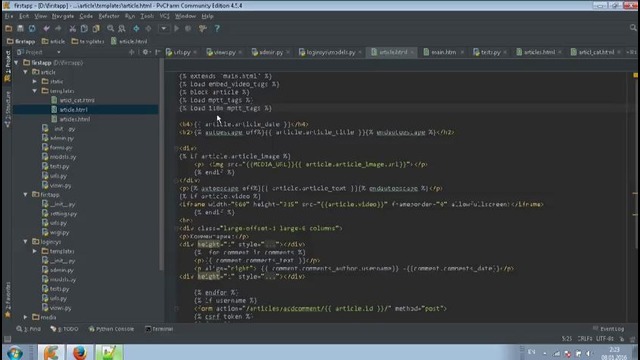Toggle the Structure side tool window

(7, 109)
